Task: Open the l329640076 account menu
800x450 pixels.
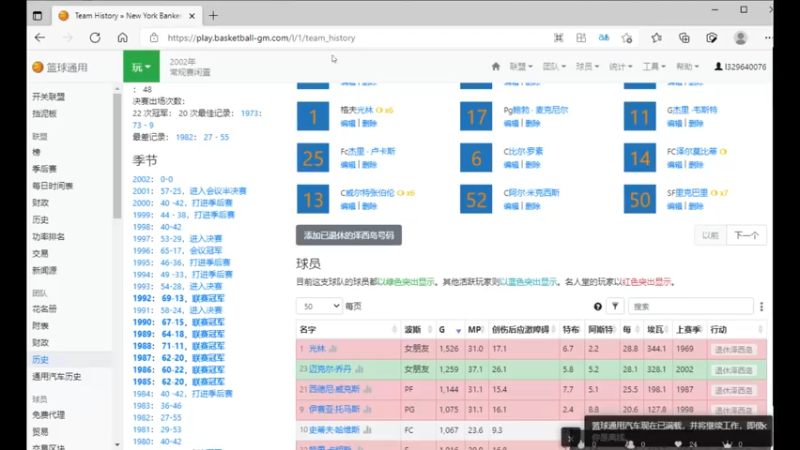Action: coord(740,67)
